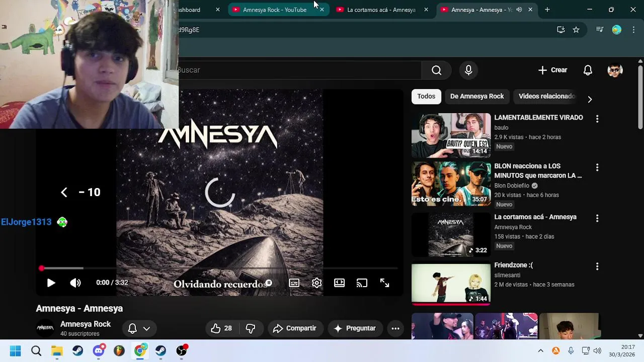
Task: Open the Crear create menu
Action: click(552, 70)
